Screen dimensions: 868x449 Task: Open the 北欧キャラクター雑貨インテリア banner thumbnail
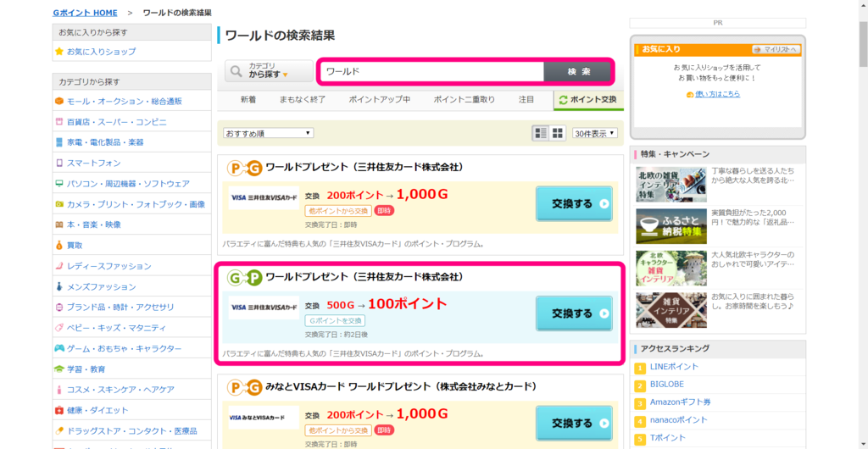pyautogui.click(x=671, y=269)
